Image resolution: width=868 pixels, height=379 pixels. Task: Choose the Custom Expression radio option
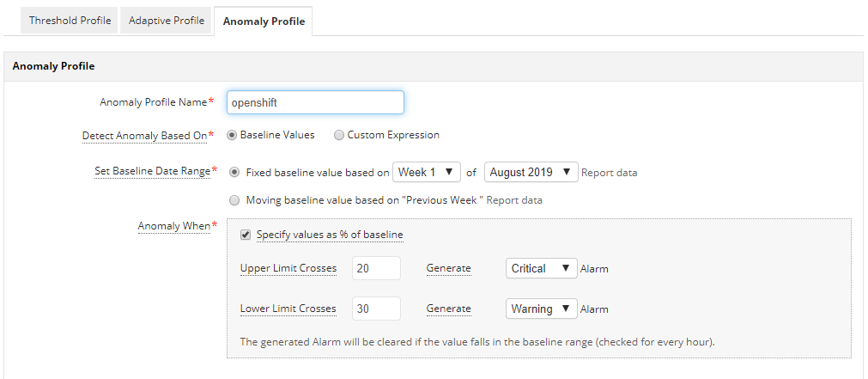(x=339, y=135)
